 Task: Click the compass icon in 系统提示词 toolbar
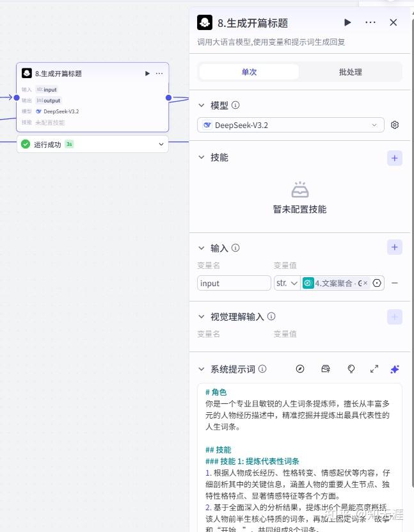tap(300, 369)
